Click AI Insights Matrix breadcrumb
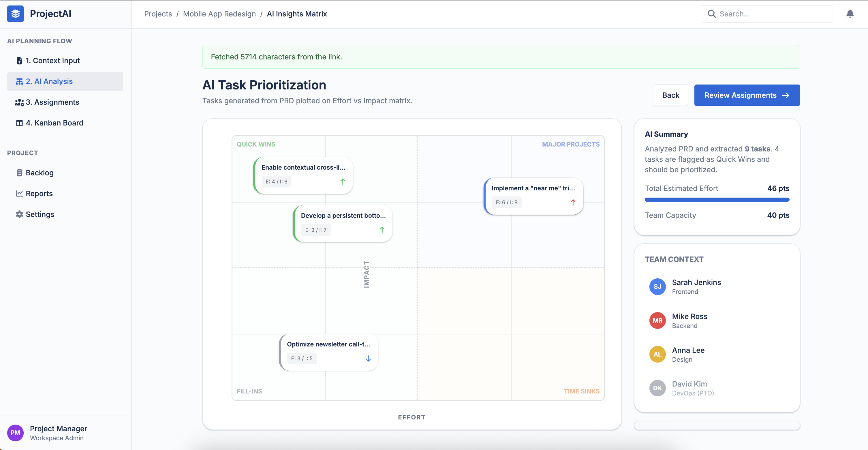The width and height of the screenshot is (868, 450). [x=297, y=14]
